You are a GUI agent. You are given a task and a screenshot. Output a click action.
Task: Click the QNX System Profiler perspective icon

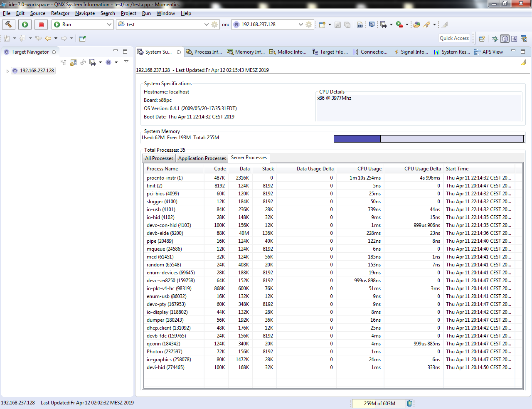click(514, 39)
